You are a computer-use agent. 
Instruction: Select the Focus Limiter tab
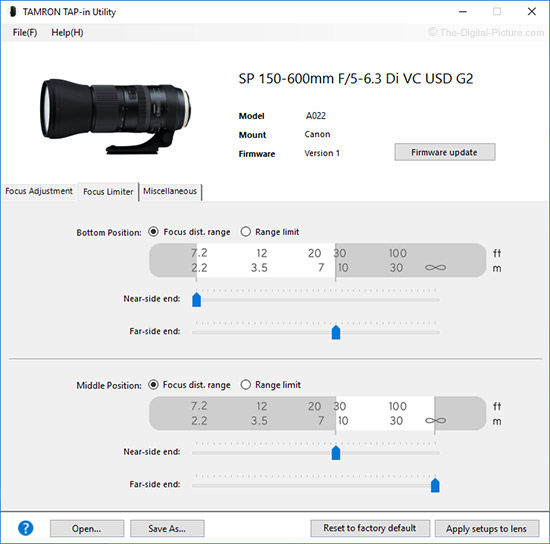(x=108, y=192)
